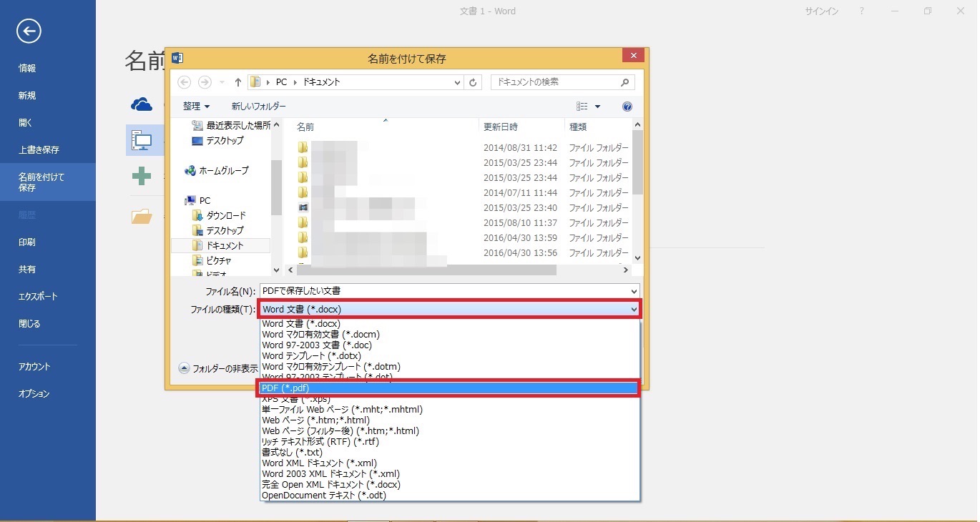Select 新規 in the sidebar

(x=27, y=96)
